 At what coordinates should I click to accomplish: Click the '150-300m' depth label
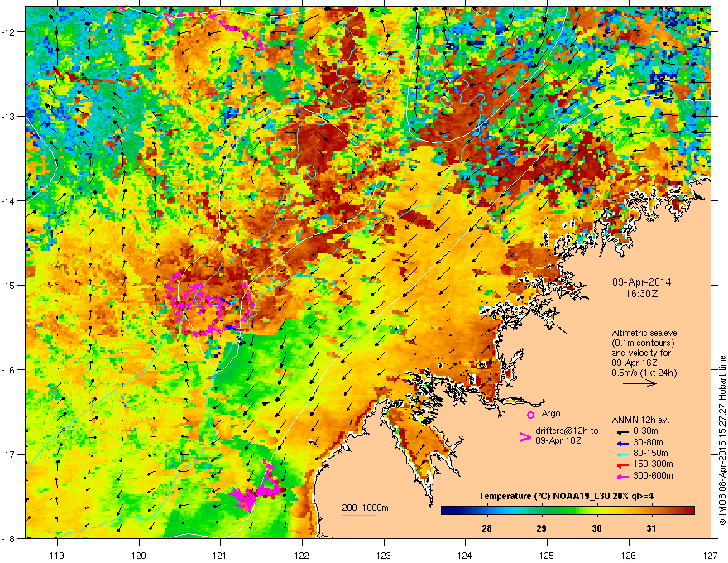coord(653,464)
